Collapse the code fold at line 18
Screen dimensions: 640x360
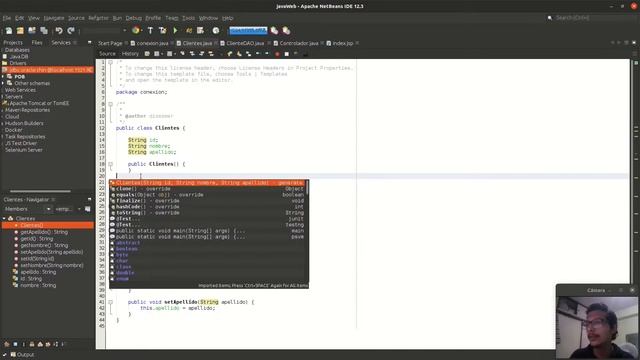110,164
